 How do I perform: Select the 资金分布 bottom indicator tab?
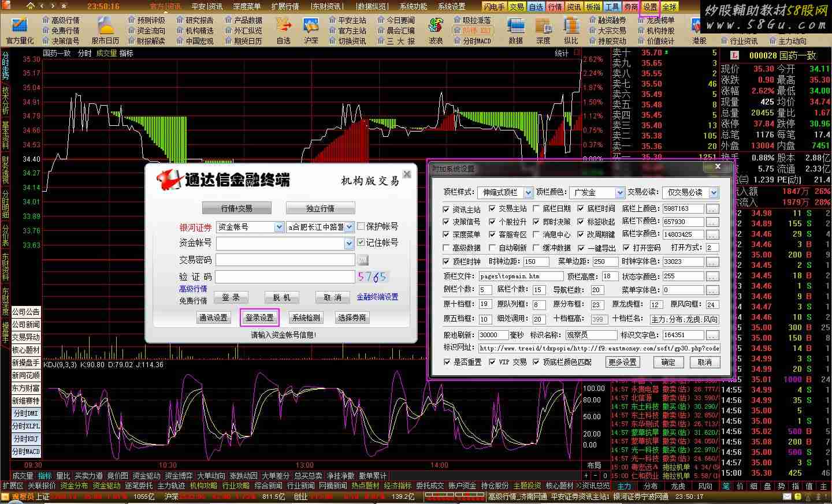pos(74,486)
